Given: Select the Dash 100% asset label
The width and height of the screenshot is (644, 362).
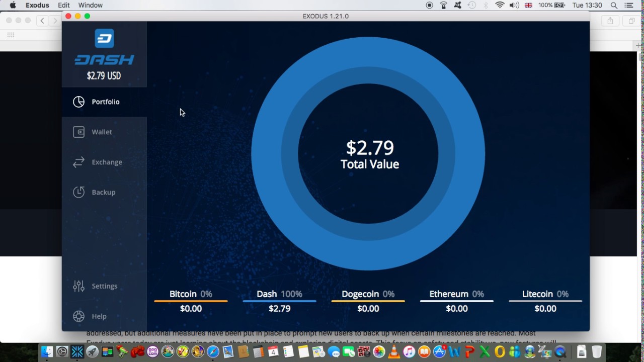Looking at the screenshot, I should (x=279, y=294).
